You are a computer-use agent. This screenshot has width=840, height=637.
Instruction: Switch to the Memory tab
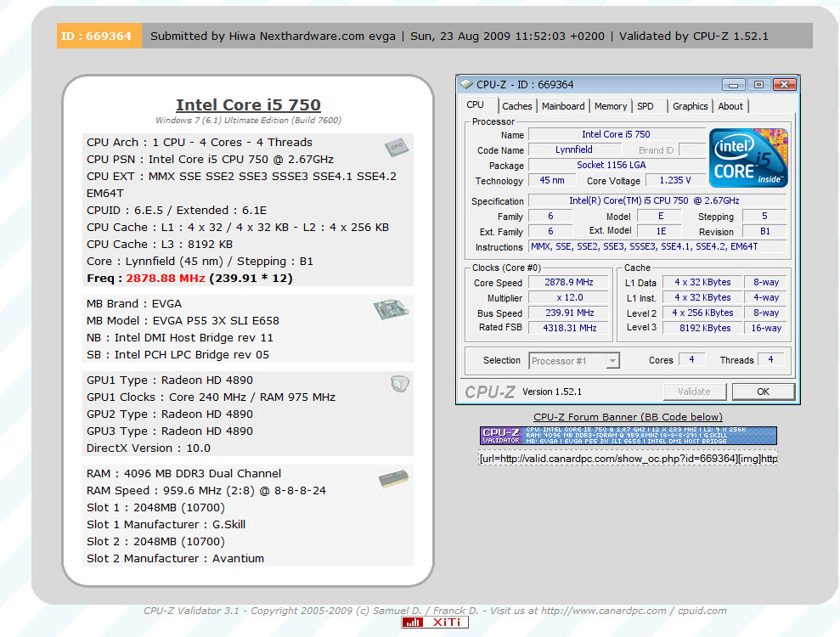coord(611,106)
